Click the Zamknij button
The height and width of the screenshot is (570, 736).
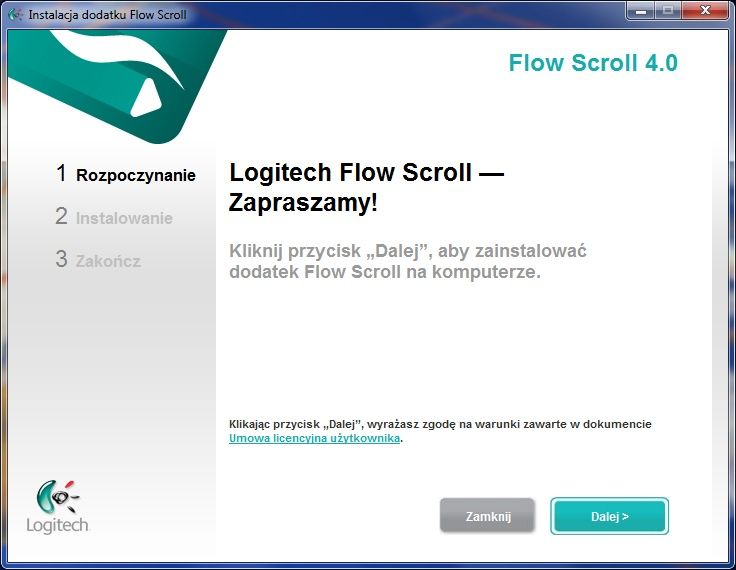click(x=487, y=516)
